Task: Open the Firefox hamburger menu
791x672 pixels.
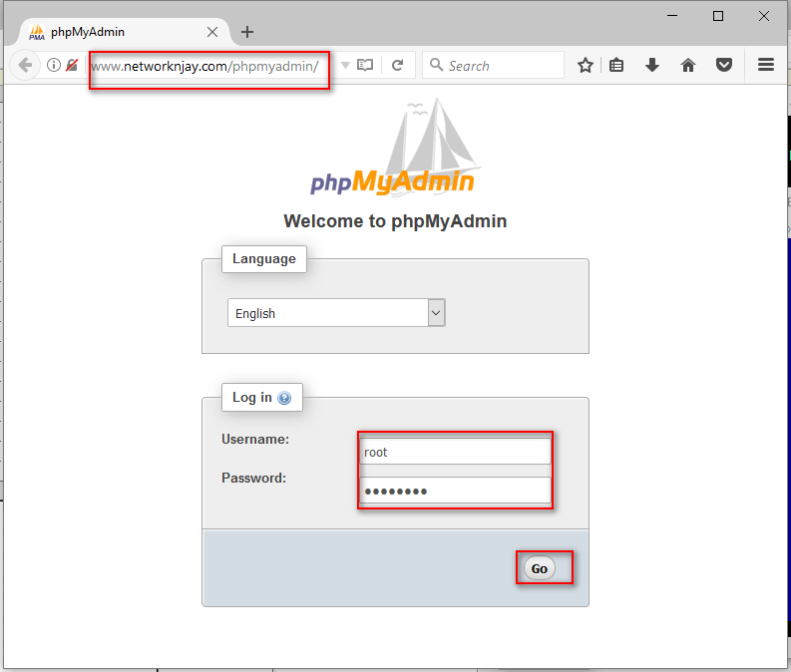Action: pyautogui.click(x=766, y=65)
